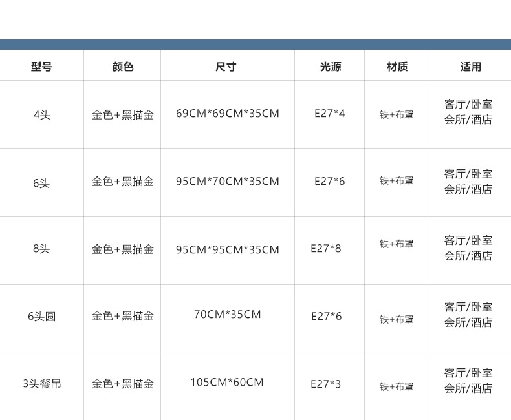
Task: Click the E27*4 light source cell
Action: click(x=330, y=114)
